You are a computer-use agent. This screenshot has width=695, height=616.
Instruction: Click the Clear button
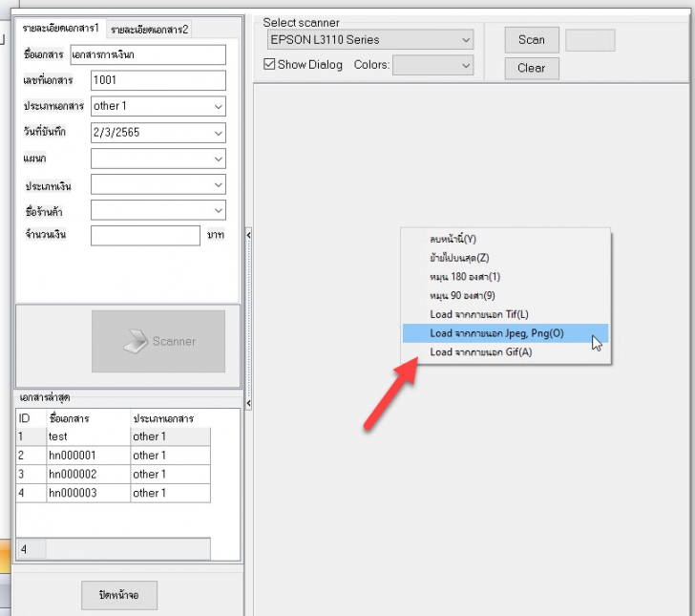532,69
